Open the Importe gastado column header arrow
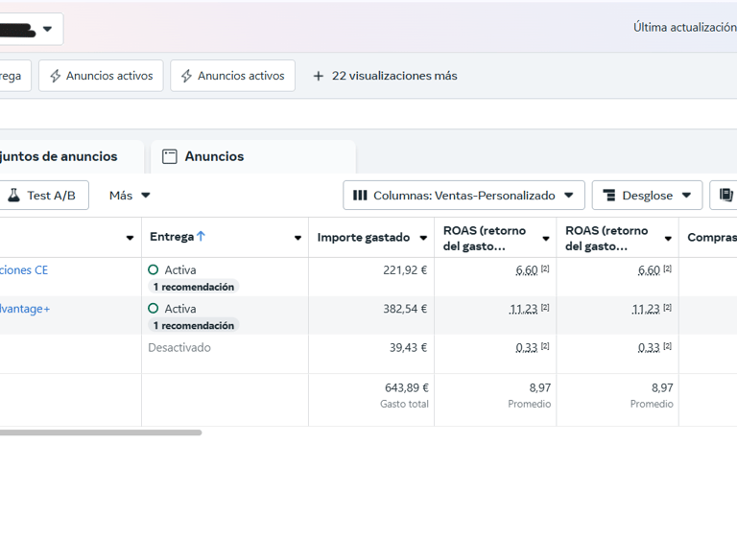 [x=420, y=238]
